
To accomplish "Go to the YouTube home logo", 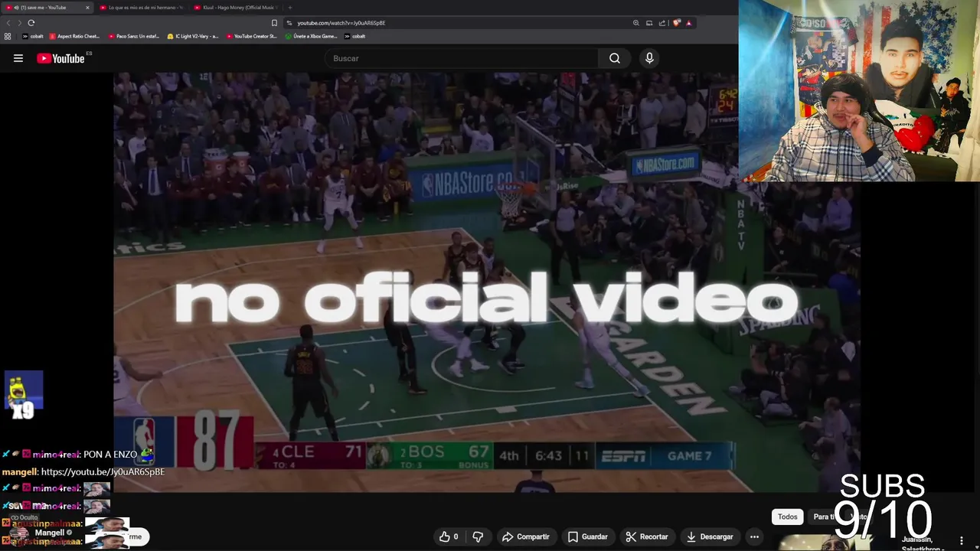I will [60, 58].
